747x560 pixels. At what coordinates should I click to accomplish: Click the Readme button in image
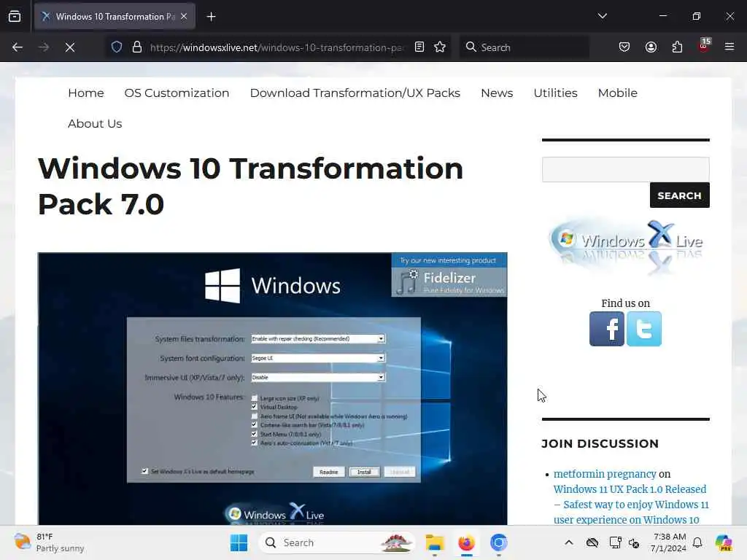[329, 472]
